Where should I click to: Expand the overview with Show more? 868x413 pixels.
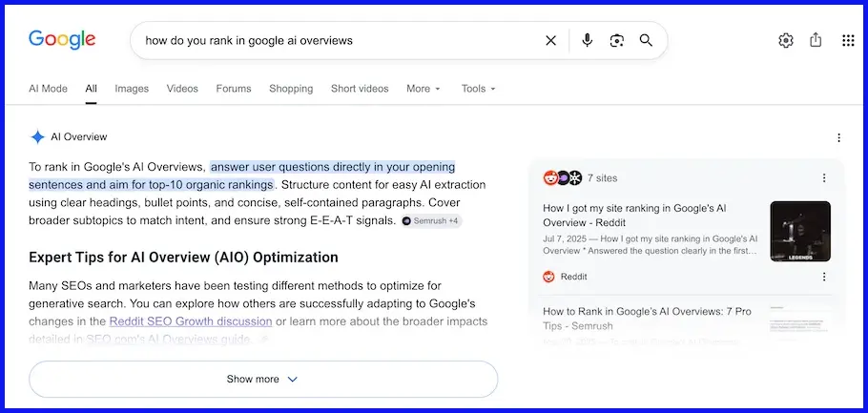263,380
